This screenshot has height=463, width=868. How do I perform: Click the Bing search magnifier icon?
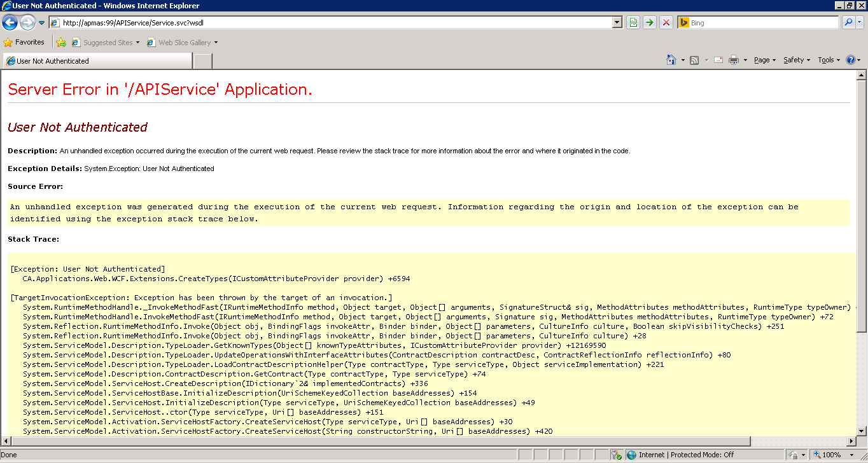[x=848, y=22]
